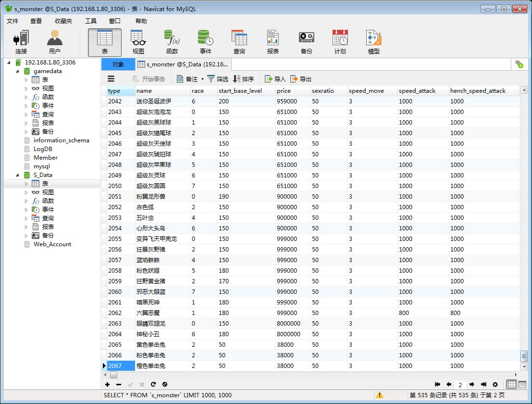The height and width of the screenshot is (404, 532).
Task: Switch to form view mode
Action: (522, 384)
